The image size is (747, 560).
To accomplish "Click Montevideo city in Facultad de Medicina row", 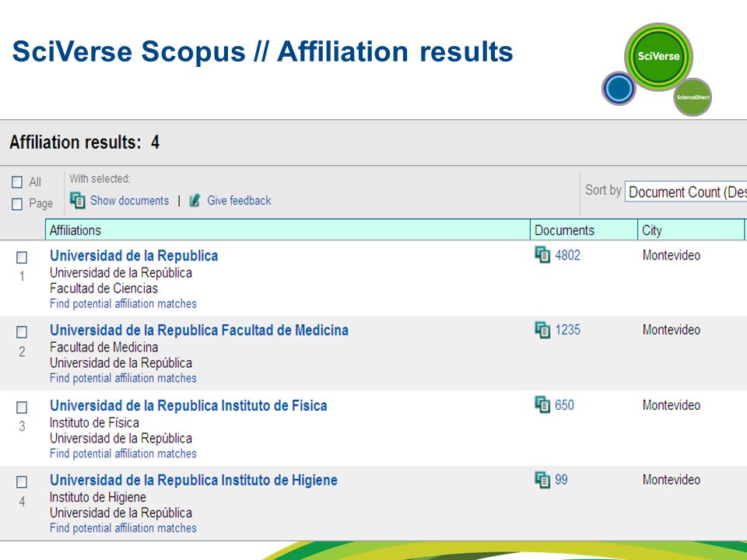I will 672,330.
